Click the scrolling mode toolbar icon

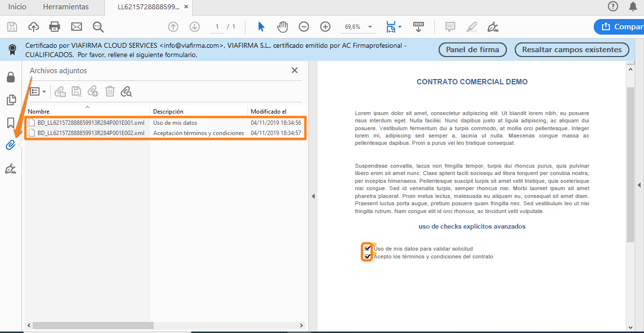click(418, 27)
